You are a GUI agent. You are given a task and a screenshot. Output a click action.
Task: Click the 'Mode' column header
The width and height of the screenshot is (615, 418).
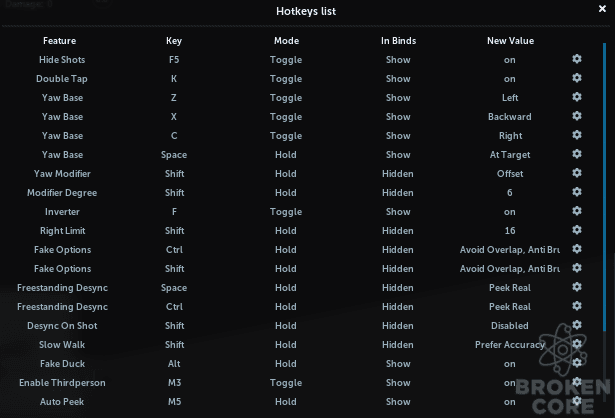286,41
